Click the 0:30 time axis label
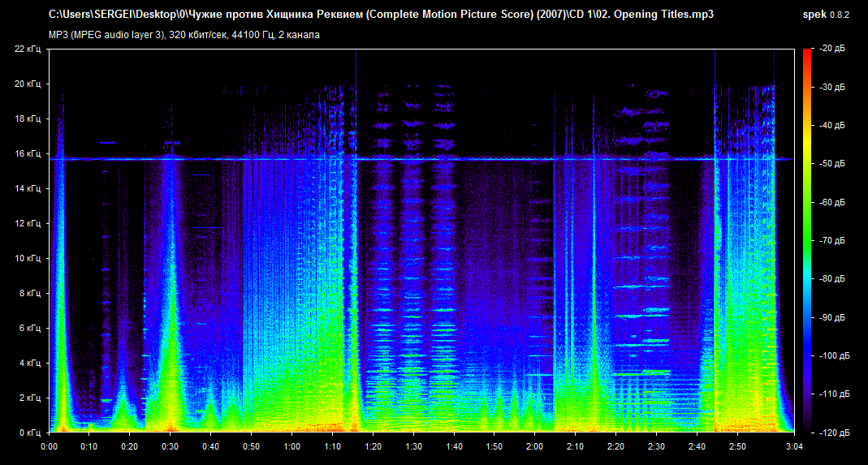Viewport: 868px width, 465px height. coord(170,446)
